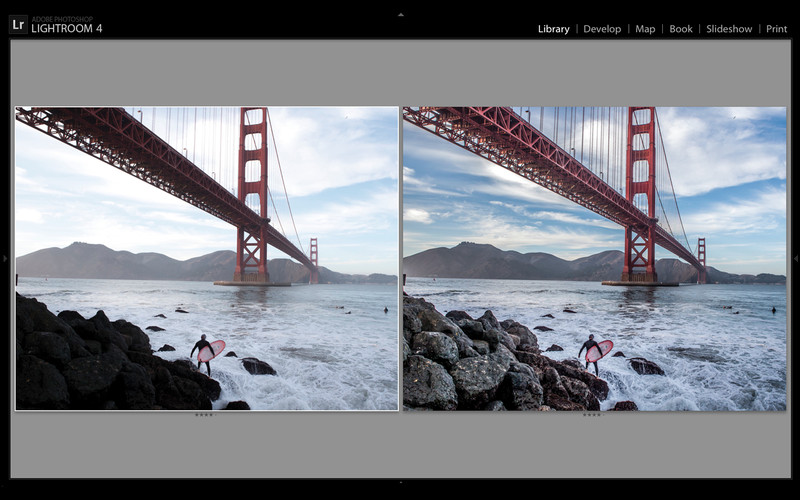Open the Develop module
This screenshot has width=800, height=500.
point(602,29)
